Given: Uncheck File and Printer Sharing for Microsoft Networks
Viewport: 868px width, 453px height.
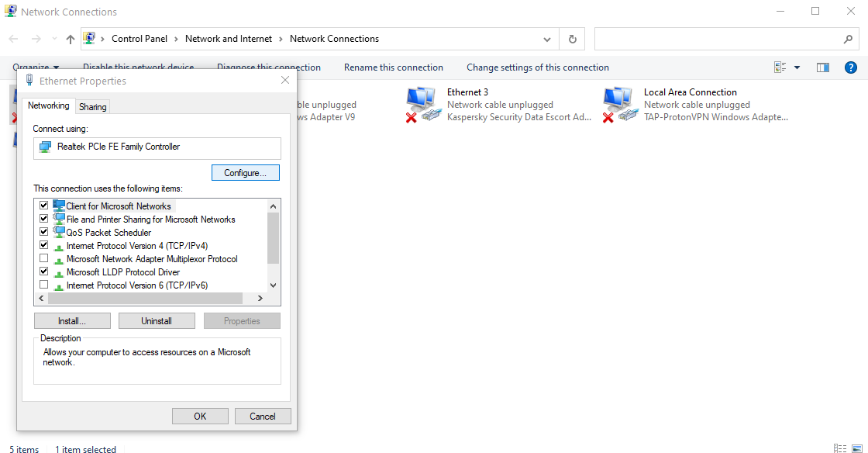Looking at the screenshot, I should tap(43, 219).
